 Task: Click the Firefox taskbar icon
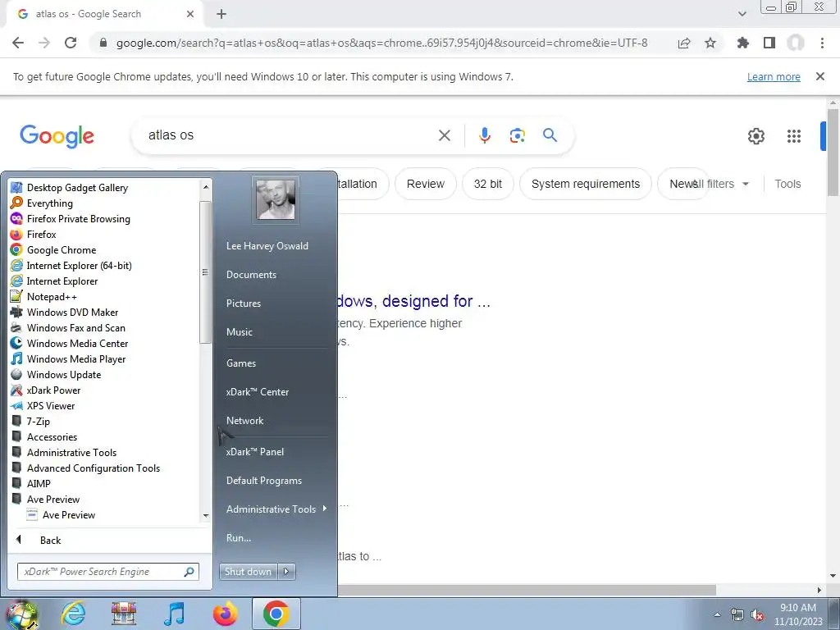[225, 614]
